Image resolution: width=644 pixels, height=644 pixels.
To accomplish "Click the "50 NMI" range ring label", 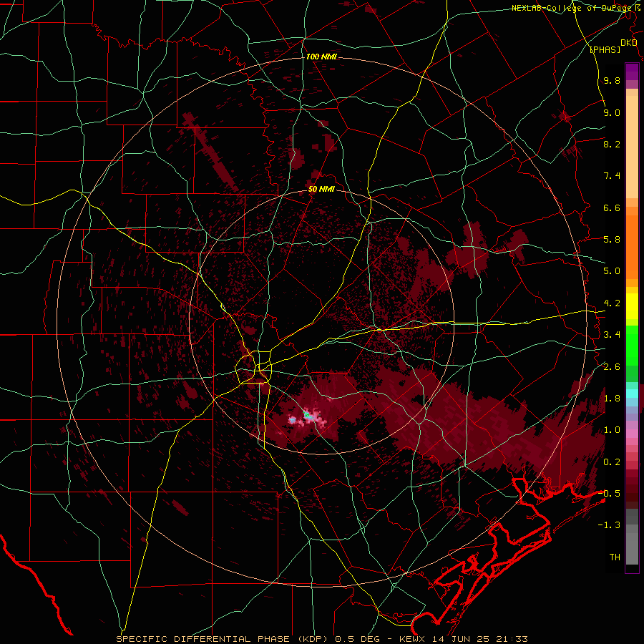I will [321, 190].
